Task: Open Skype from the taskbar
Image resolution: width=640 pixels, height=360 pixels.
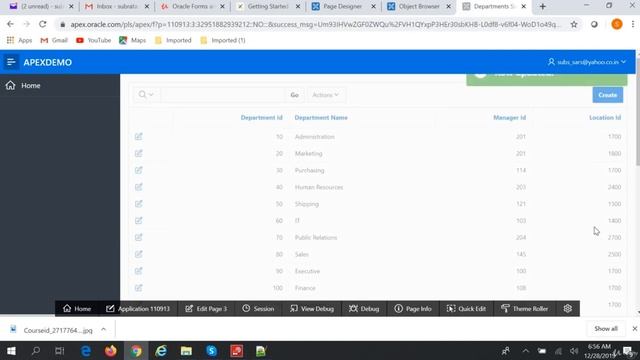Action: click(211, 351)
